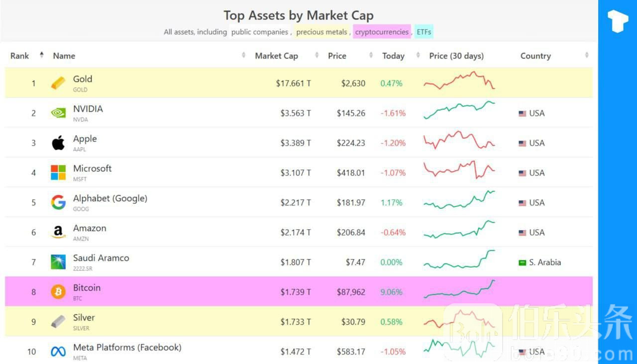Viewport: 637px width, 364px height.
Task: Filter by public companies tag
Action: coord(259,32)
